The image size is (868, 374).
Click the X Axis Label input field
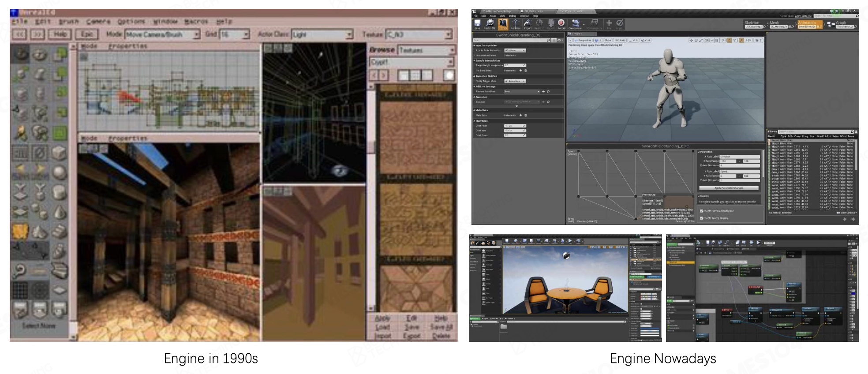pos(739,157)
